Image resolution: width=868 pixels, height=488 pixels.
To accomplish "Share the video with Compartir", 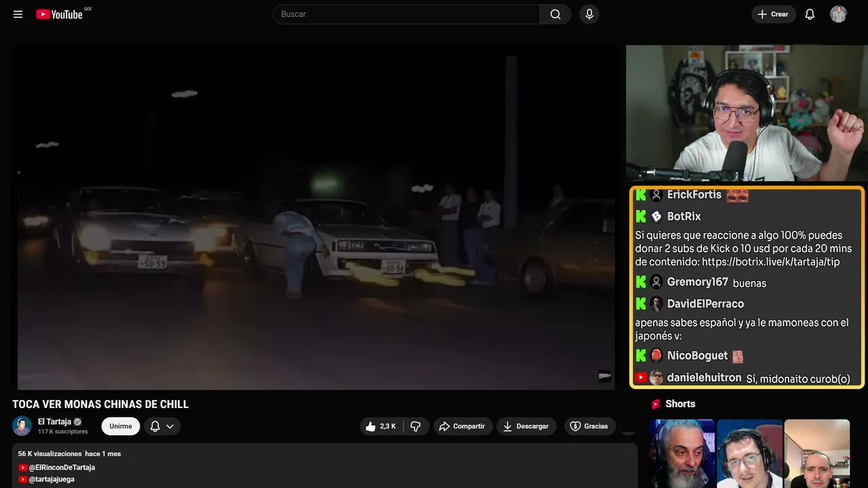I will click(462, 426).
